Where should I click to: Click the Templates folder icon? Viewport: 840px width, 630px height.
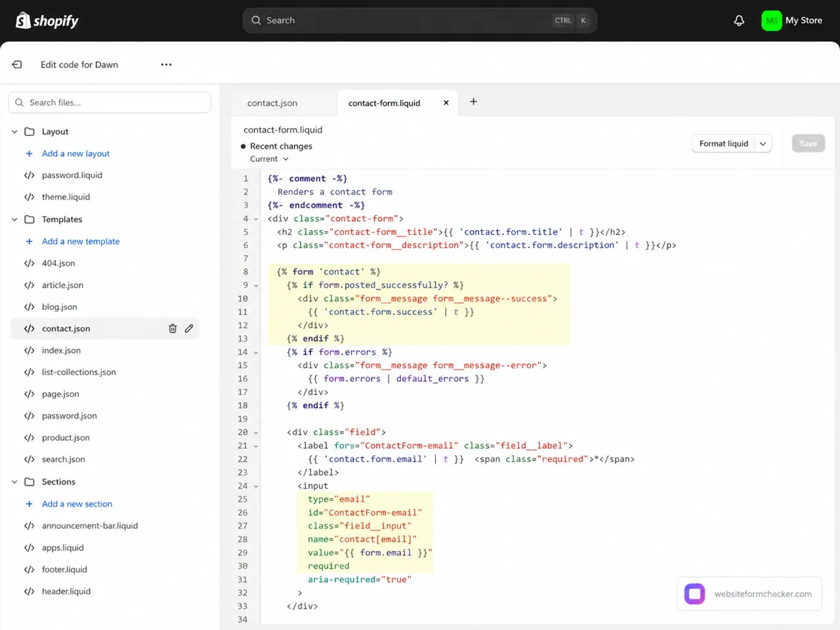(30, 219)
